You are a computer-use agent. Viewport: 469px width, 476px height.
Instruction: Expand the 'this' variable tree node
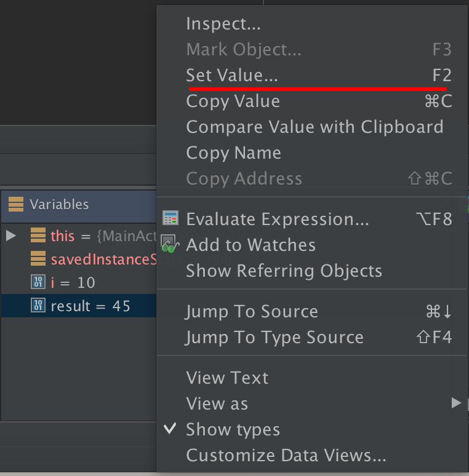coord(11,236)
